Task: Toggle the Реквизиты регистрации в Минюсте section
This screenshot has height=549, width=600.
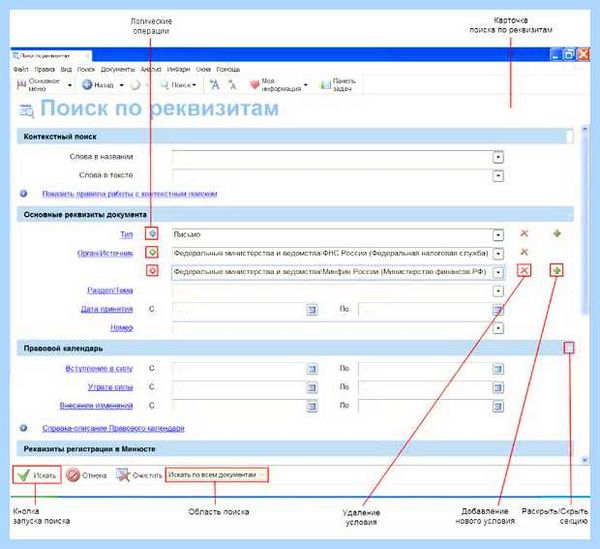Action: [x=570, y=449]
